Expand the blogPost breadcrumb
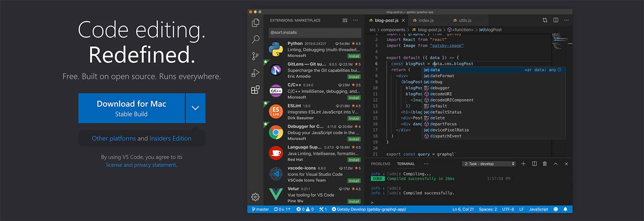 [490, 30]
